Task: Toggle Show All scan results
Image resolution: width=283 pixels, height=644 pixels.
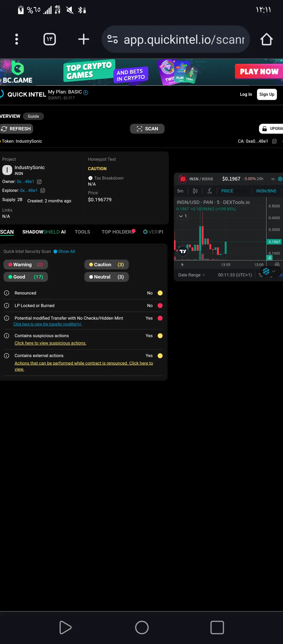Action: [x=64, y=251]
